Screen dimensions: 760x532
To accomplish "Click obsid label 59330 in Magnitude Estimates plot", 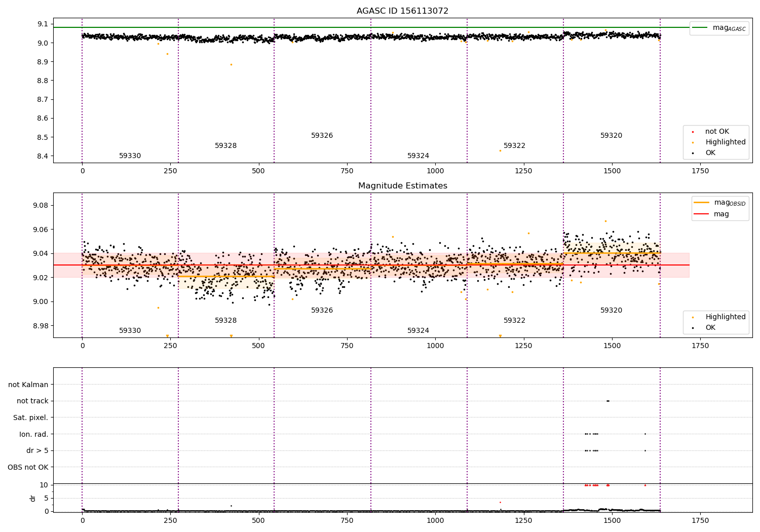I will (130, 331).
